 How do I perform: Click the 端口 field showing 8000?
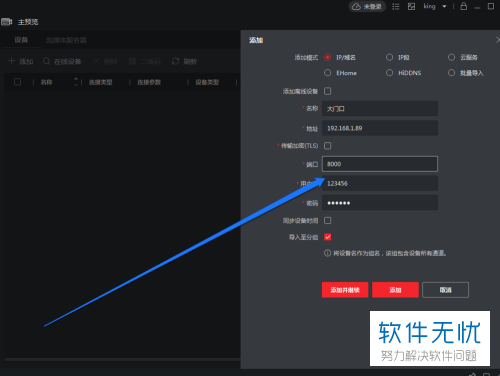tap(380, 164)
